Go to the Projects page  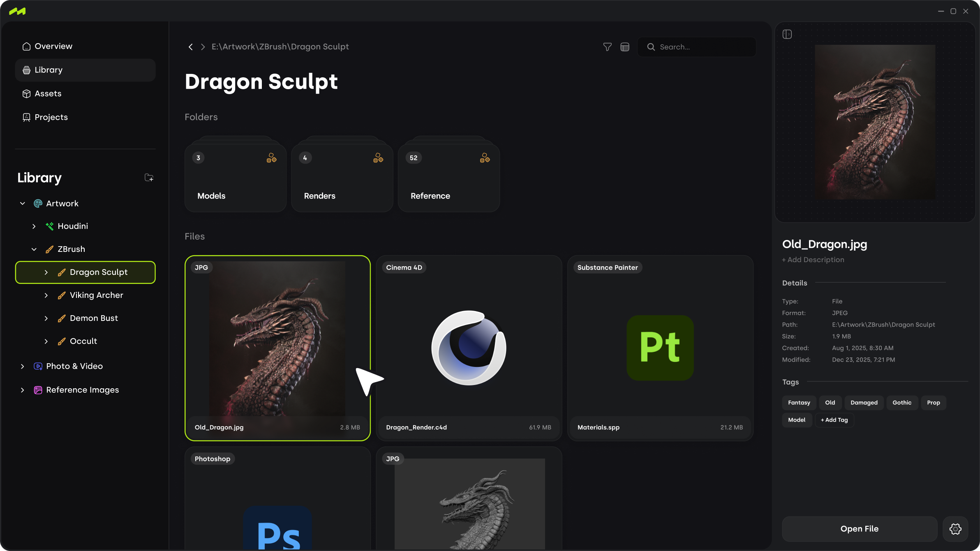51,117
